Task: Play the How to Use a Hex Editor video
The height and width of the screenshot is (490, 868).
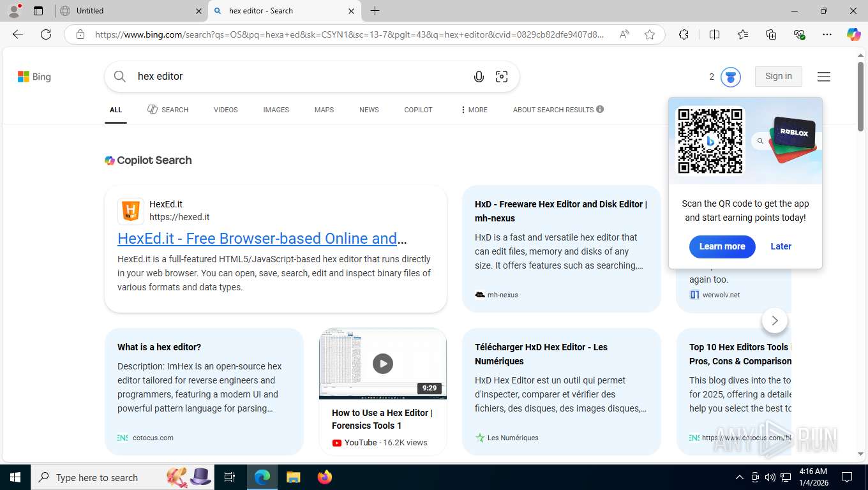Action: [383, 364]
